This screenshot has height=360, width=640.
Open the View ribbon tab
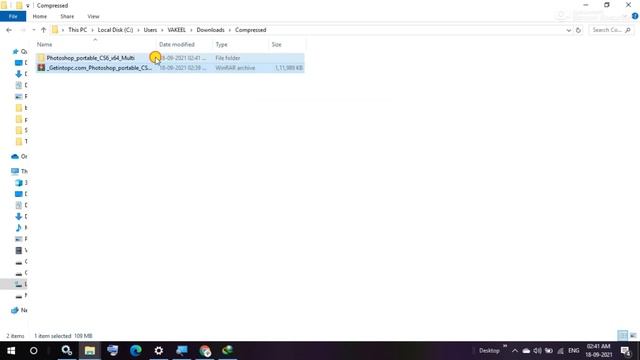[x=93, y=16]
